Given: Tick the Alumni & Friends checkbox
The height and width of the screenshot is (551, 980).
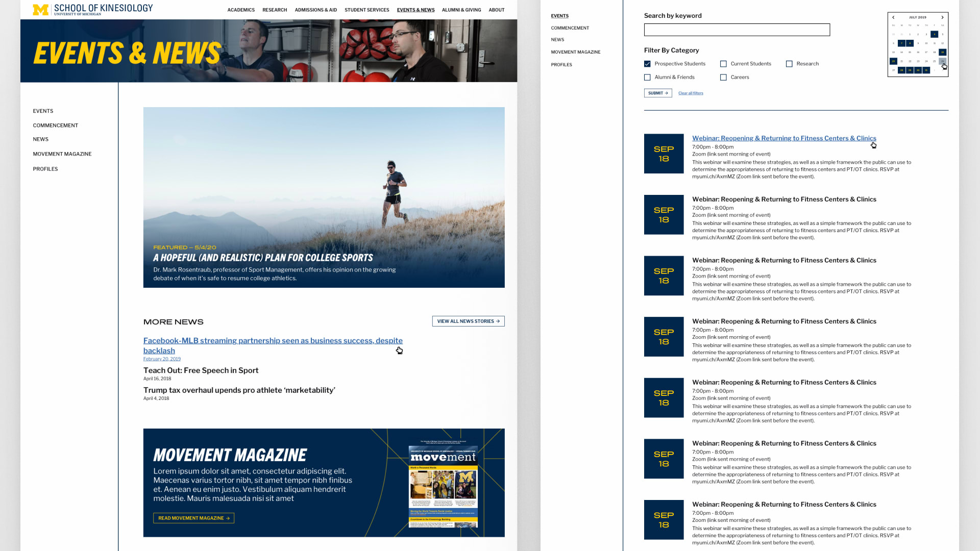Looking at the screenshot, I should 647,78.
